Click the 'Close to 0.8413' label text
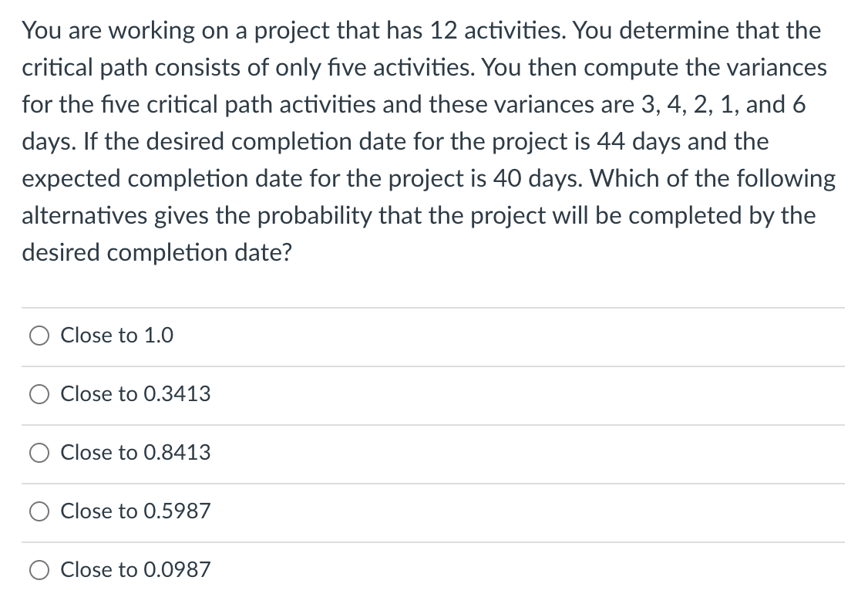Screen dimensions: 868x614 click(x=136, y=453)
